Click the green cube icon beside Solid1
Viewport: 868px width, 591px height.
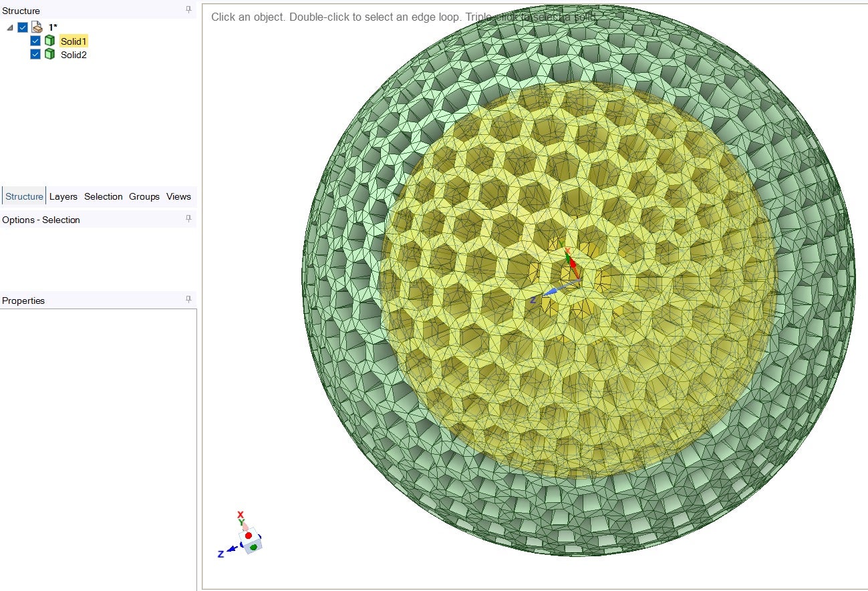(x=49, y=41)
